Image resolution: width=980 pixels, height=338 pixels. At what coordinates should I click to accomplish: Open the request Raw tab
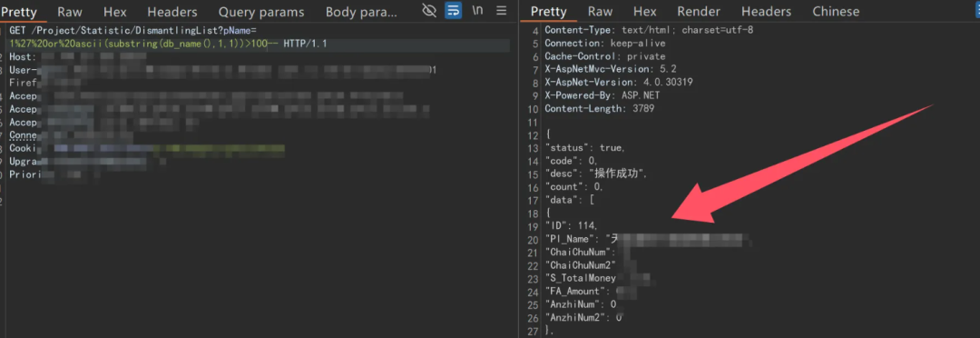coord(70,11)
